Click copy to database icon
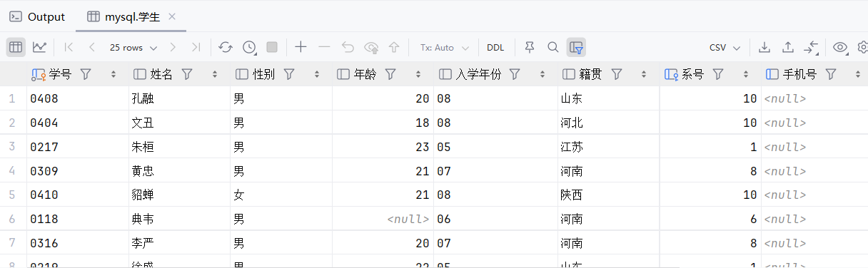The width and height of the screenshot is (868, 268). [811, 47]
